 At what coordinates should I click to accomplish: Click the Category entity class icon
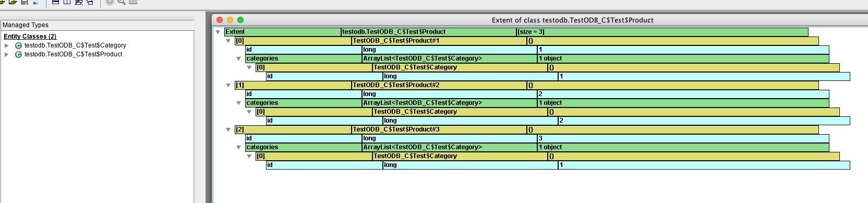(x=18, y=45)
